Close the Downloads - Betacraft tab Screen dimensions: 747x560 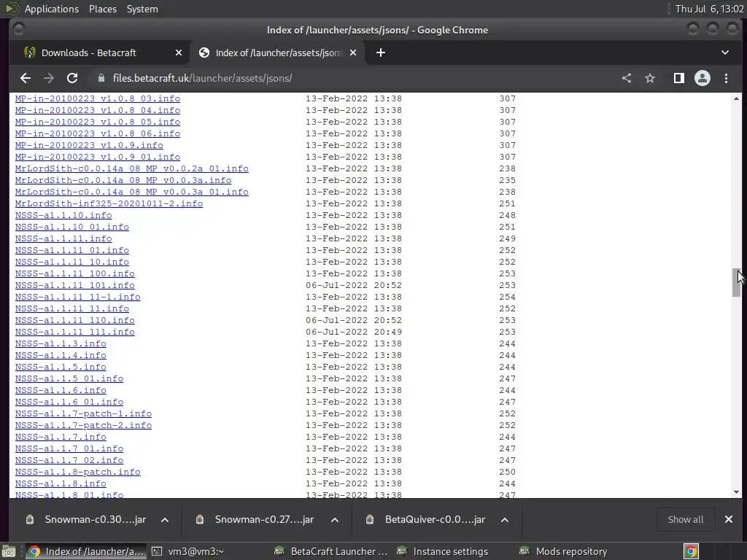coord(179,52)
